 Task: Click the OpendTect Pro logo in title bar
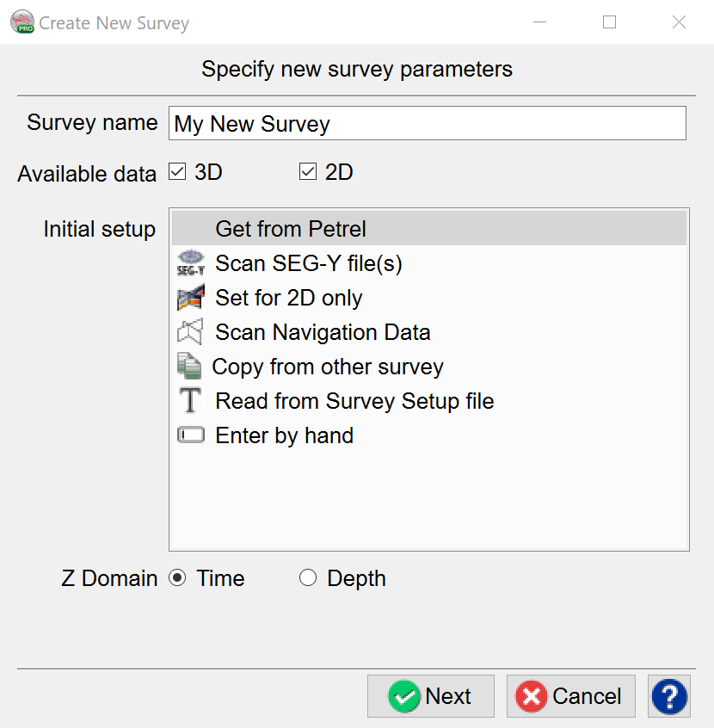point(22,22)
